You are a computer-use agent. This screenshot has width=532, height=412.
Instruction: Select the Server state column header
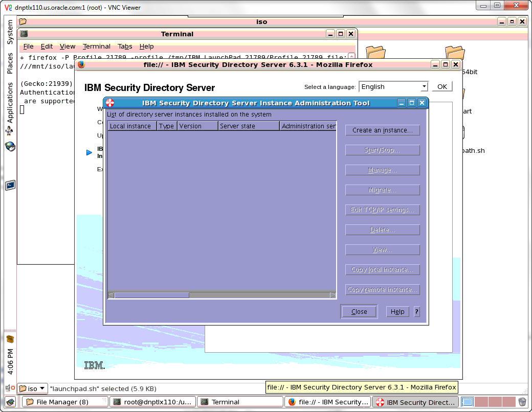tap(249, 126)
